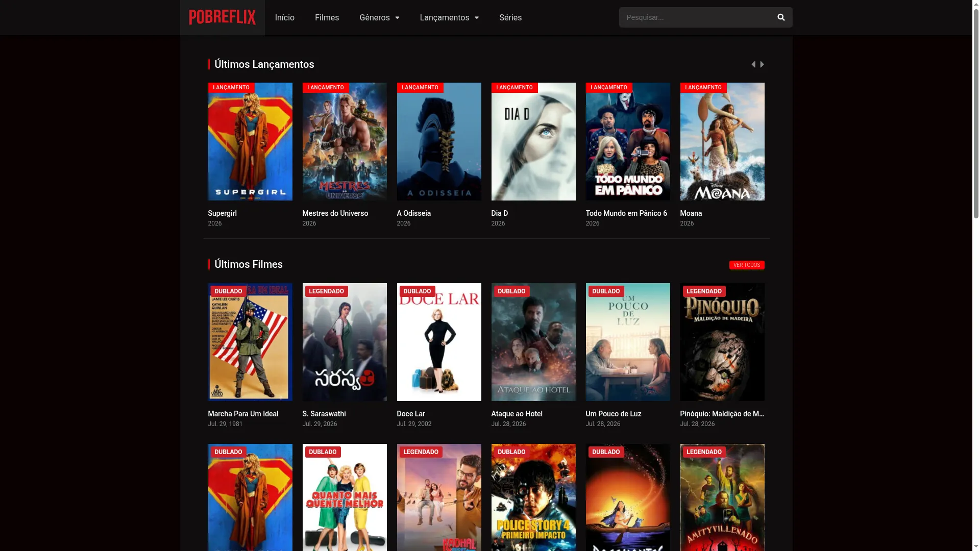Viewport: 980px width, 551px height.
Task: Click the 2026 year under Dia D
Action: coord(498,223)
